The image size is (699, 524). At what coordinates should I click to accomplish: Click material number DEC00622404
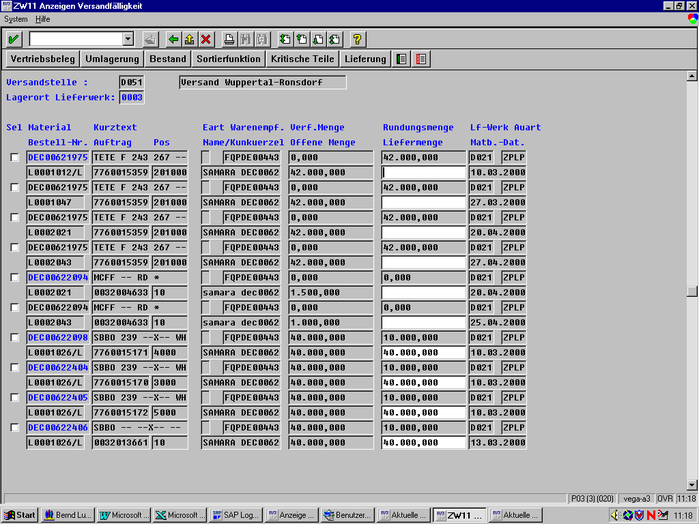pyautogui.click(x=58, y=367)
